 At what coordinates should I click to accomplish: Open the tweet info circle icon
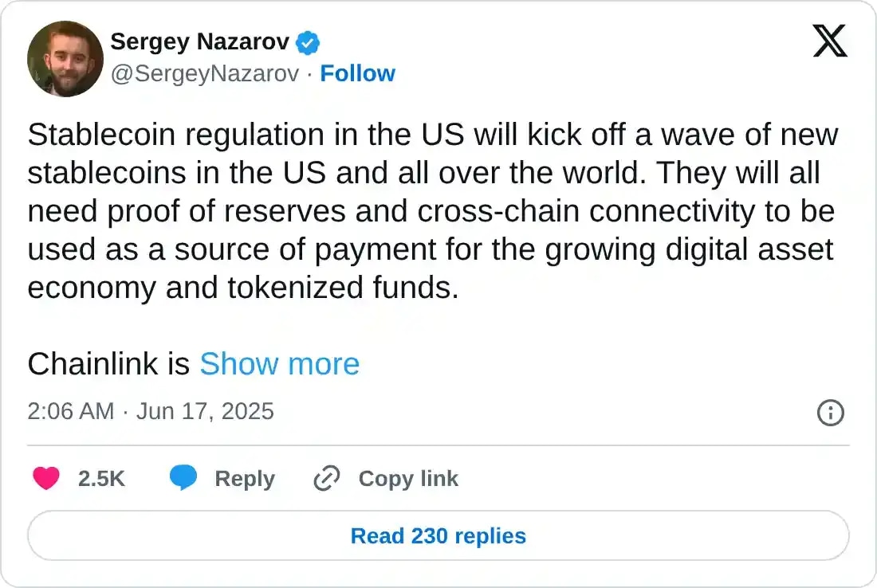point(831,412)
